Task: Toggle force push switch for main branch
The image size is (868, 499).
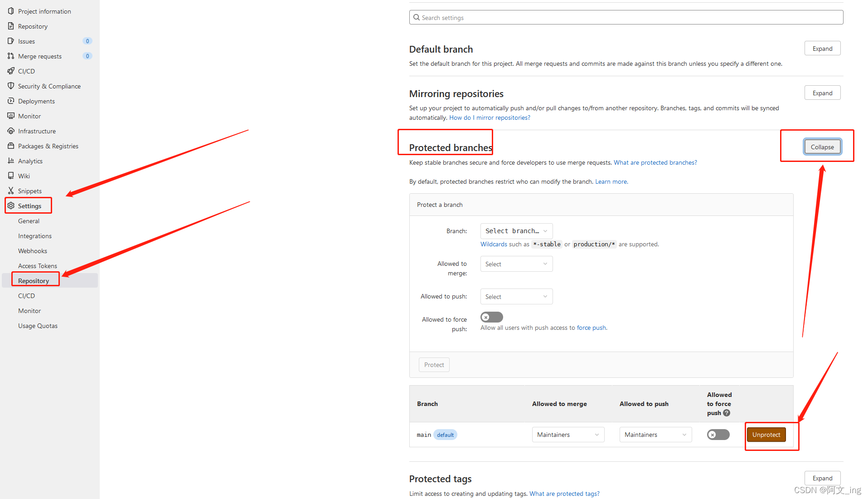Action: pyautogui.click(x=718, y=435)
